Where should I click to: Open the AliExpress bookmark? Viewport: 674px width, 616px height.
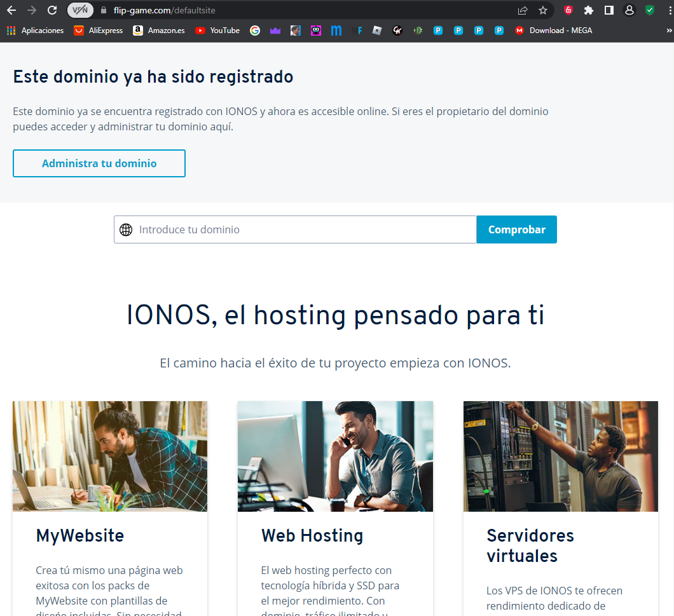pyautogui.click(x=99, y=31)
